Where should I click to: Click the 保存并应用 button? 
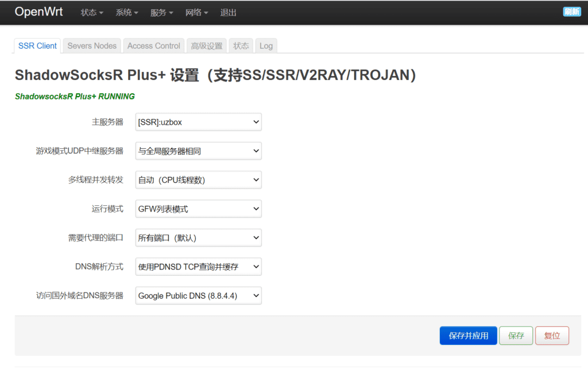pyautogui.click(x=468, y=335)
